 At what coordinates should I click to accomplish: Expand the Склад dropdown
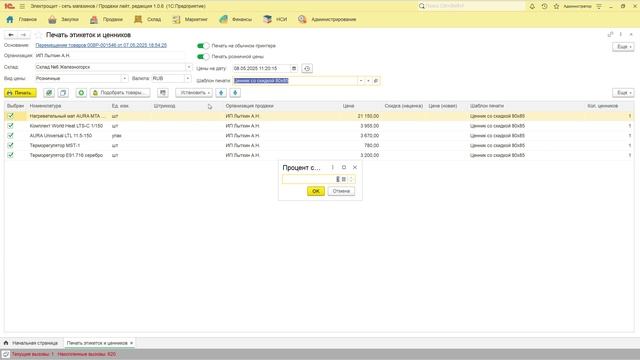coord(189,67)
